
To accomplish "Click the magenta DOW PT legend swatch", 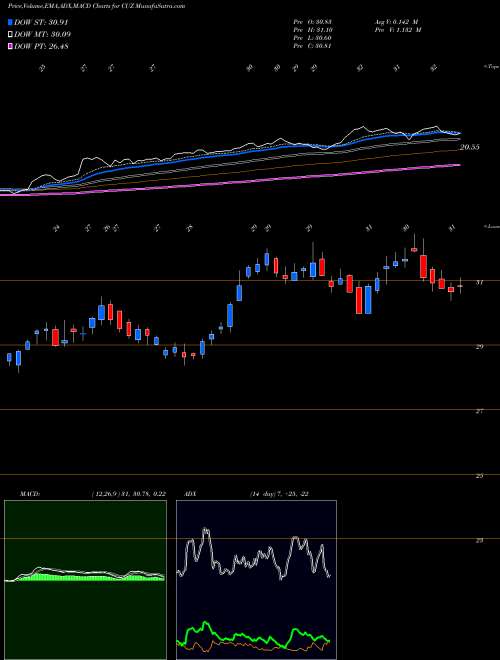I will tap(11, 46).
